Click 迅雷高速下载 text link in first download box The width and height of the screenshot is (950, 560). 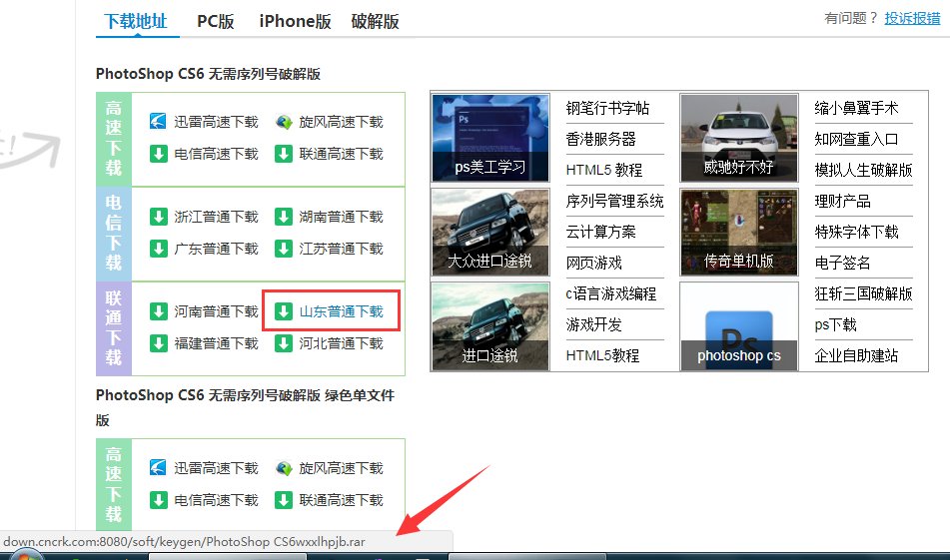click(x=217, y=122)
